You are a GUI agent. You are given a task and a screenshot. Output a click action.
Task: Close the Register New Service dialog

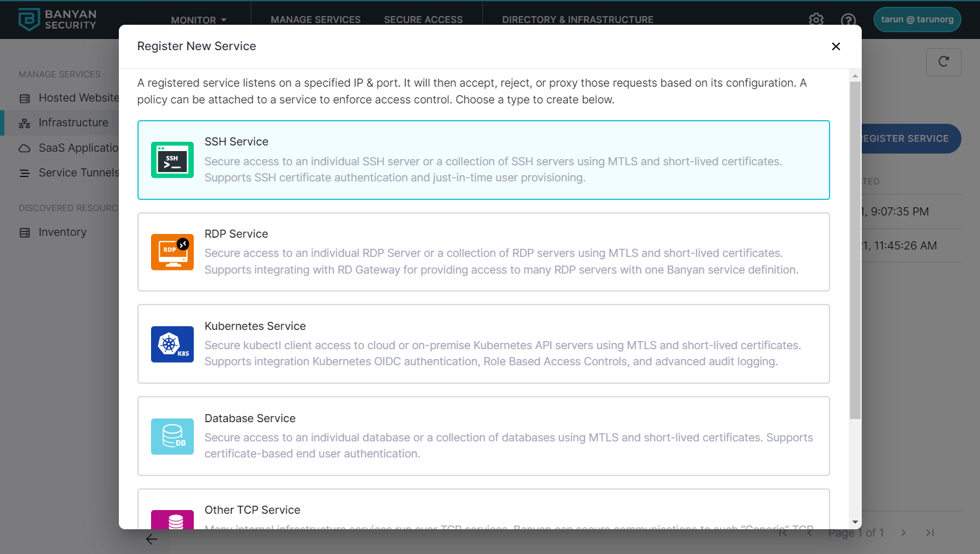(836, 46)
